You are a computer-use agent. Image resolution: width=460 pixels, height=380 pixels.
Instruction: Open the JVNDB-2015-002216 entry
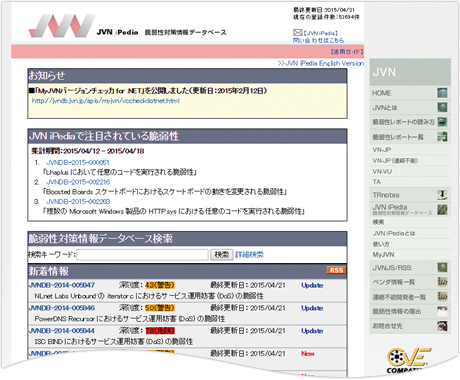(x=78, y=182)
